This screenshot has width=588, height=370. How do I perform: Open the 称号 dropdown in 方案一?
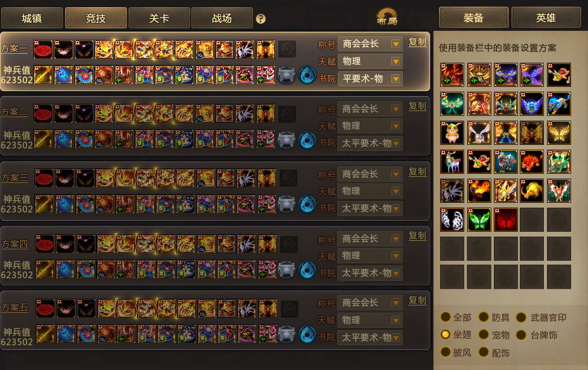pyautogui.click(x=370, y=44)
